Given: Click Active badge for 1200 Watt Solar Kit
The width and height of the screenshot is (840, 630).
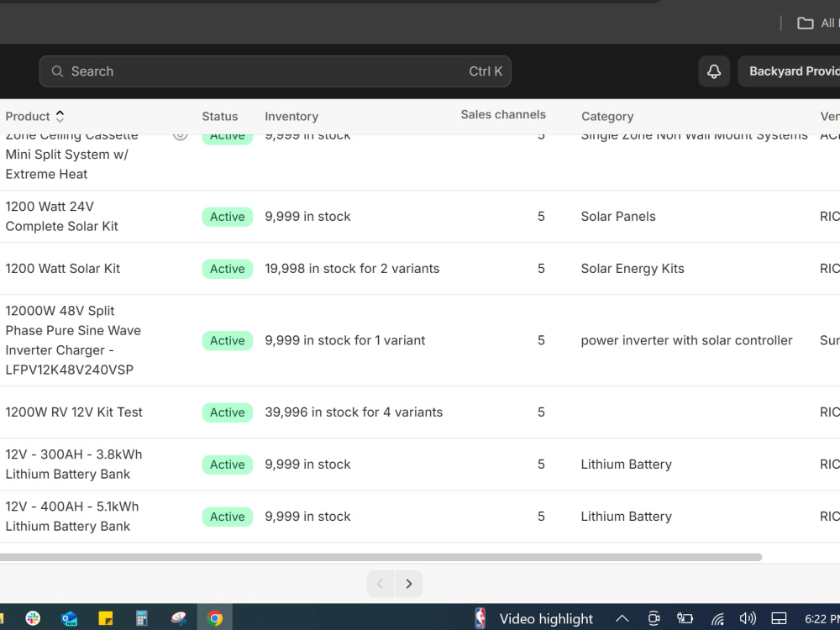Looking at the screenshot, I should (x=227, y=269).
